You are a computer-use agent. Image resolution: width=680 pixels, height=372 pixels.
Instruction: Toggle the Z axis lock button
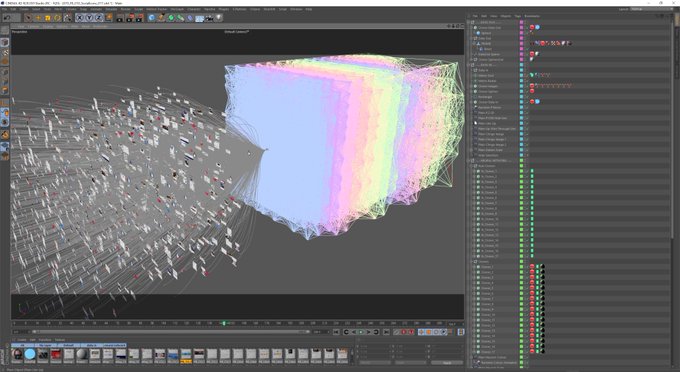click(98, 18)
